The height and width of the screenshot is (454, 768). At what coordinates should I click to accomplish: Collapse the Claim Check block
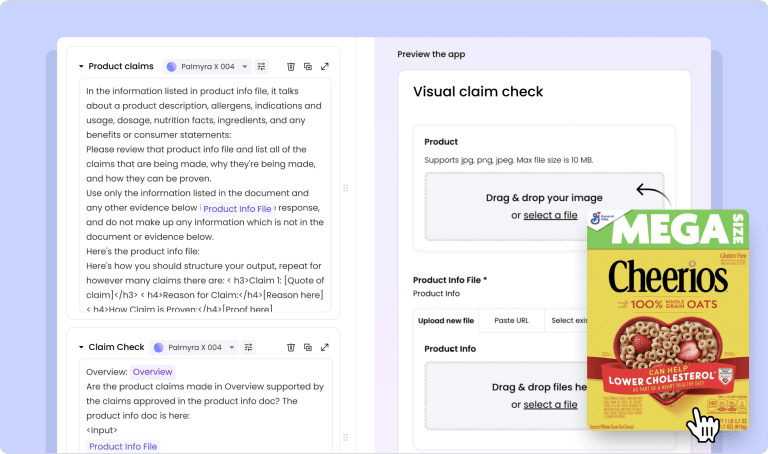[x=81, y=347]
